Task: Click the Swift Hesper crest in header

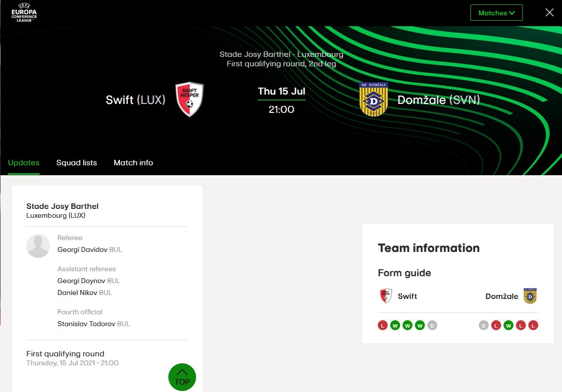Action: pos(190,99)
